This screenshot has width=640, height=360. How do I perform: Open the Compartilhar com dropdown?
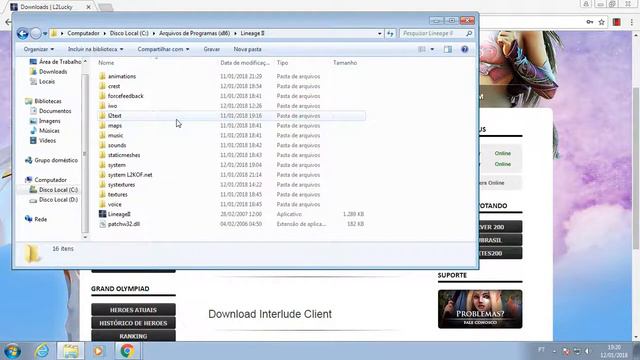pyautogui.click(x=163, y=49)
